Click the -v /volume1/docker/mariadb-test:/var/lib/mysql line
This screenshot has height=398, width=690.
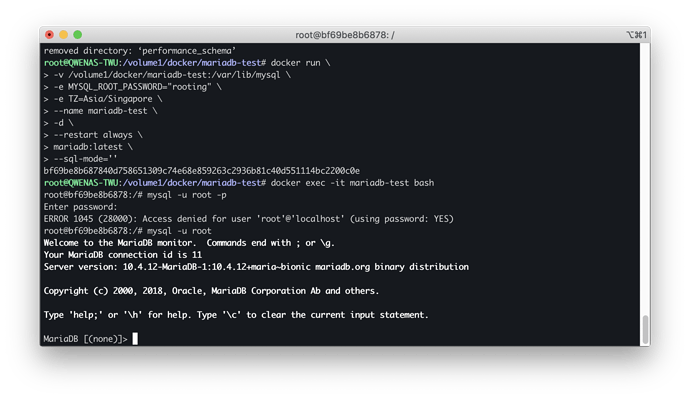pos(167,75)
